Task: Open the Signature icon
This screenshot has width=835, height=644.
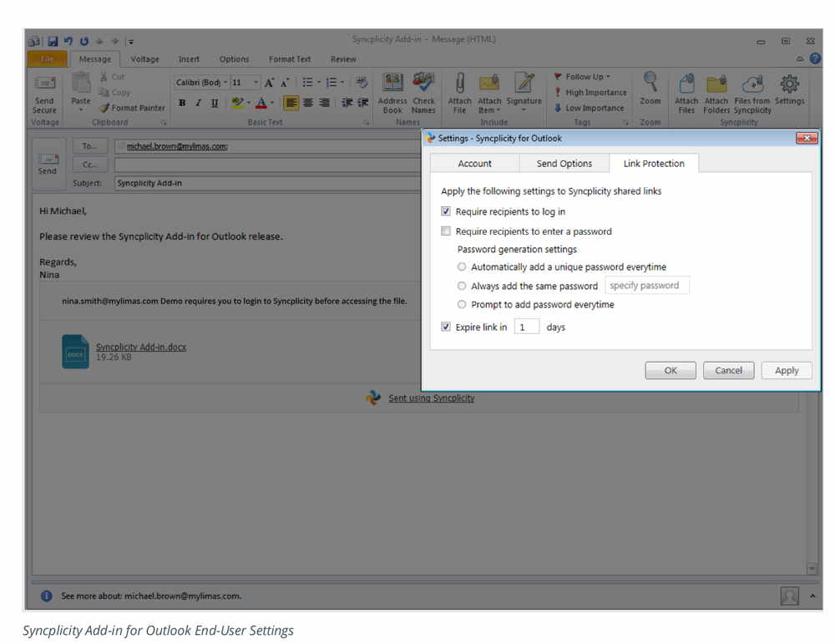Action: 524,83
